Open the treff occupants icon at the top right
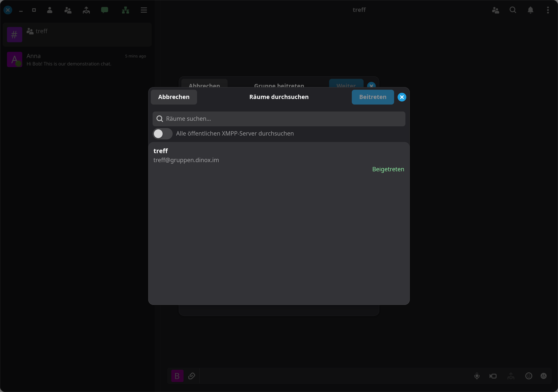The height and width of the screenshot is (392, 558). pyautogui.click(x=495, y=10)
